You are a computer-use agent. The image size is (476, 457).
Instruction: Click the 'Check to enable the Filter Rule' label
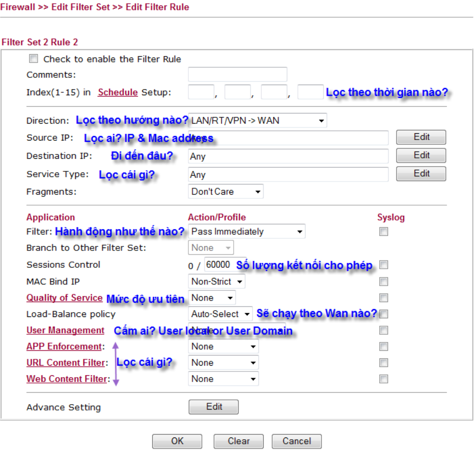pos(112,59)
